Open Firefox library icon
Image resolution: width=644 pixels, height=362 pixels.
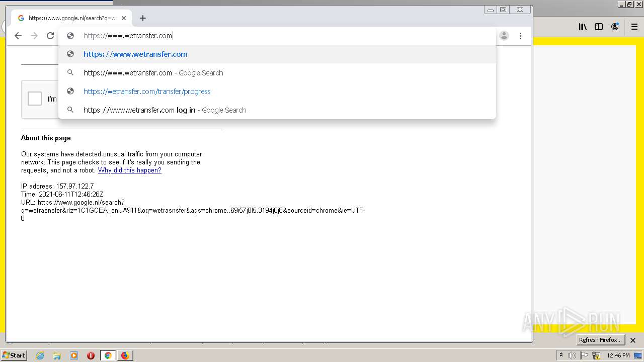[x=583, y=27]
